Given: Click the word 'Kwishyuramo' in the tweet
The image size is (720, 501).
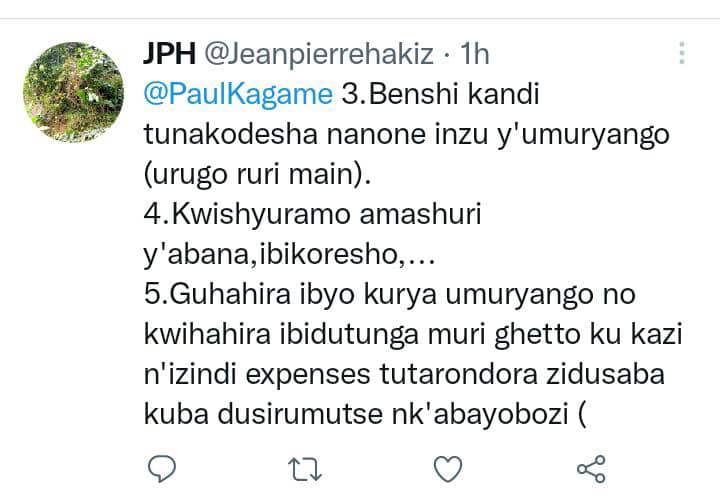Looking at the screenshot, I should coord(261,215).
